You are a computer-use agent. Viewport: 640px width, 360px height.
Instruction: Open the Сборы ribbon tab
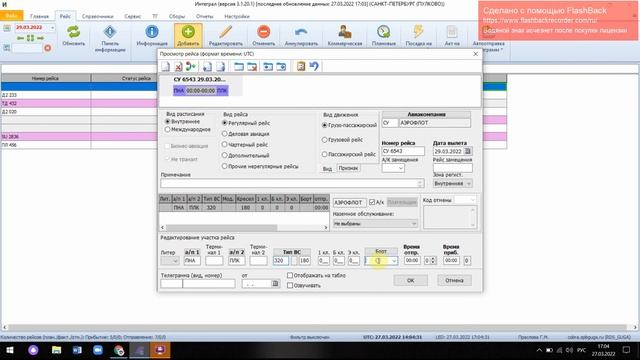177,16
